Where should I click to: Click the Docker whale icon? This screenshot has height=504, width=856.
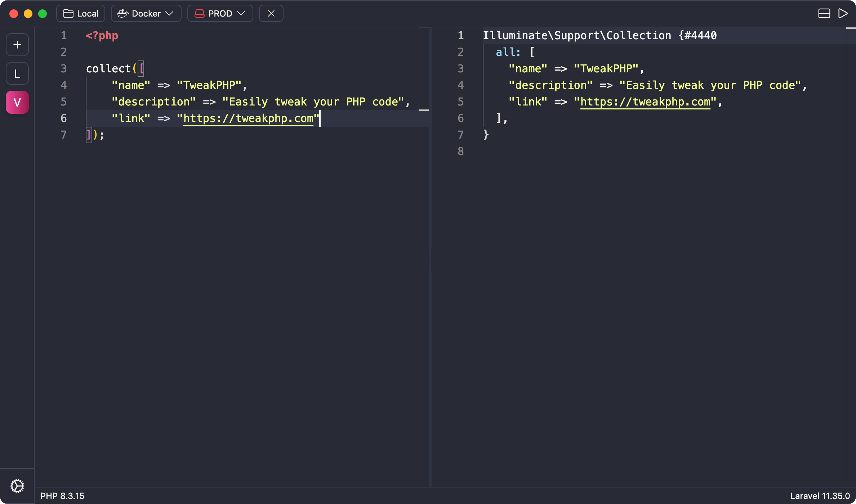coord(123,13)
